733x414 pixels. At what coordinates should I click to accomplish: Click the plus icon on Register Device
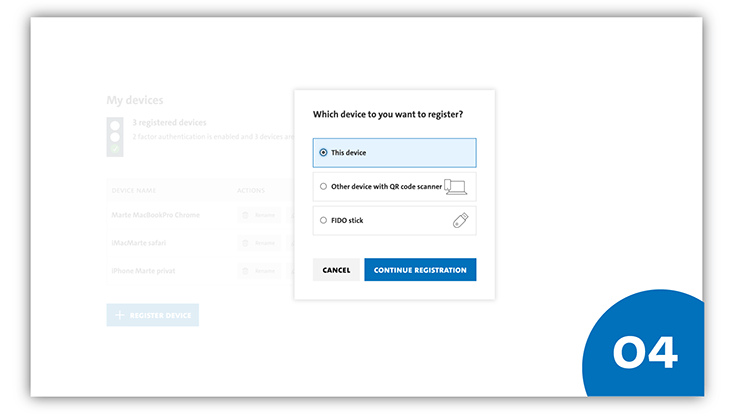tap(119, 315)
